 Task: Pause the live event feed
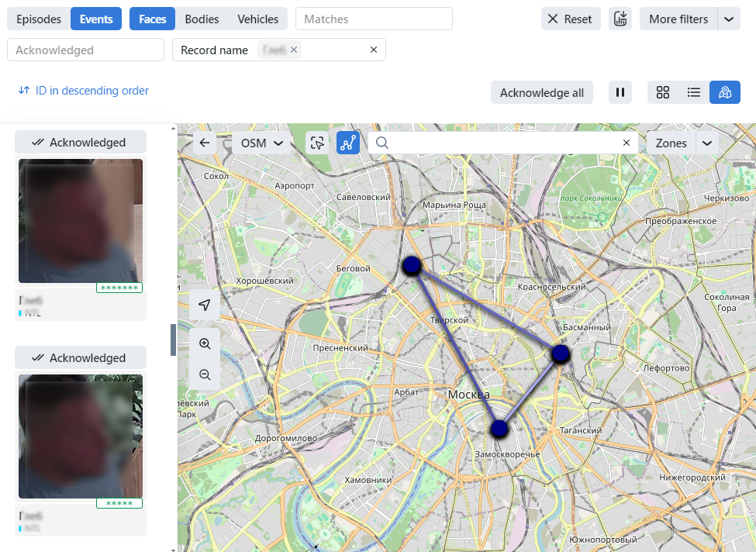620,91
